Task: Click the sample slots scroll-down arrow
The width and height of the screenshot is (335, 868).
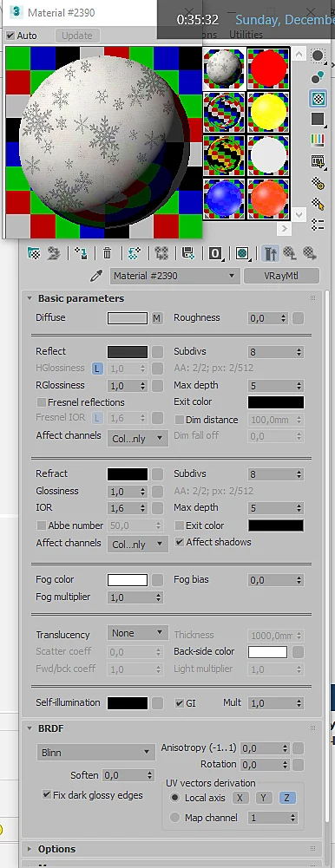Action: pyautogui.click(x=299, y=213)
